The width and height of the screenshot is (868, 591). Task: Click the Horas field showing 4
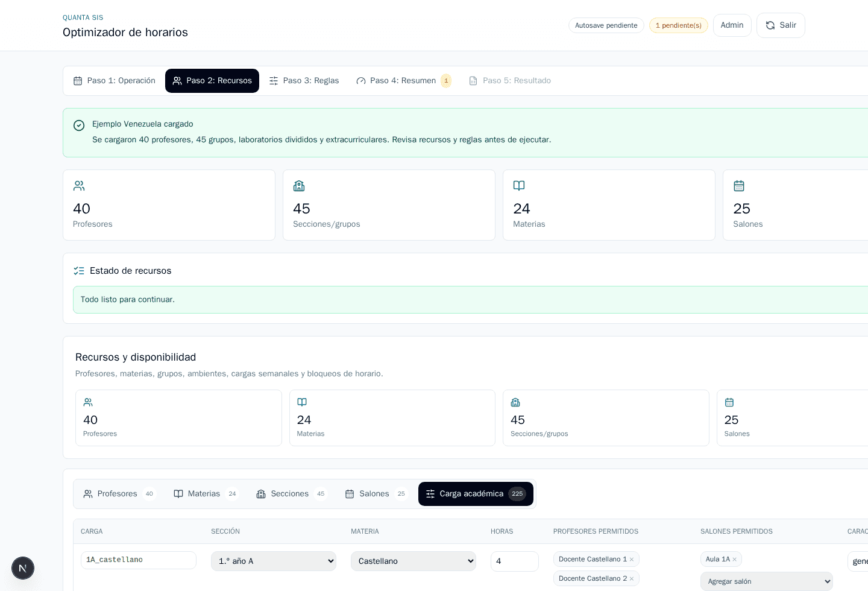pos(515,561)
